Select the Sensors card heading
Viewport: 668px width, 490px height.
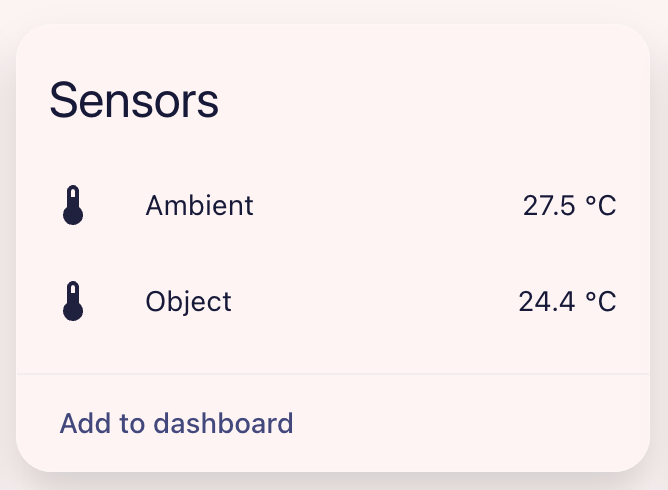point(134,101)
